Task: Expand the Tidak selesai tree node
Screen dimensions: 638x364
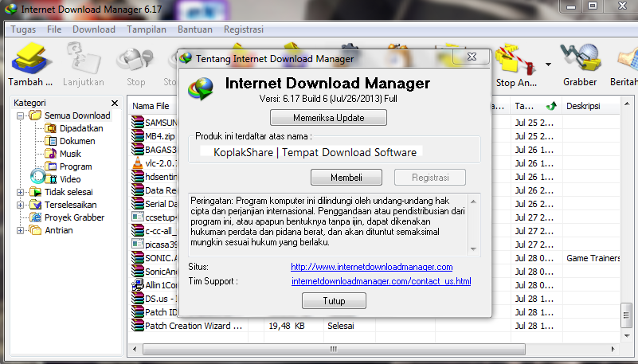Action: 20,192
